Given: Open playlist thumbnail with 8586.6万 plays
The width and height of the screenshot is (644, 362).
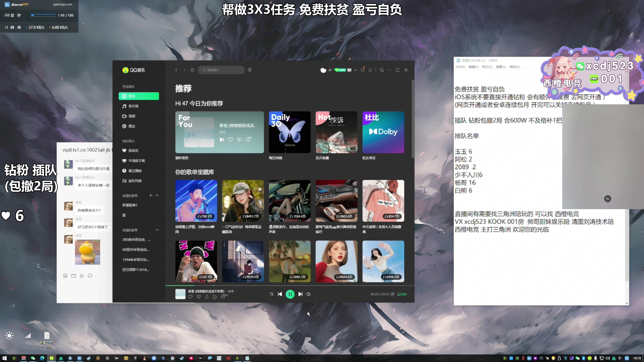Looking at the screenshot, I should (x=336, y=261).
